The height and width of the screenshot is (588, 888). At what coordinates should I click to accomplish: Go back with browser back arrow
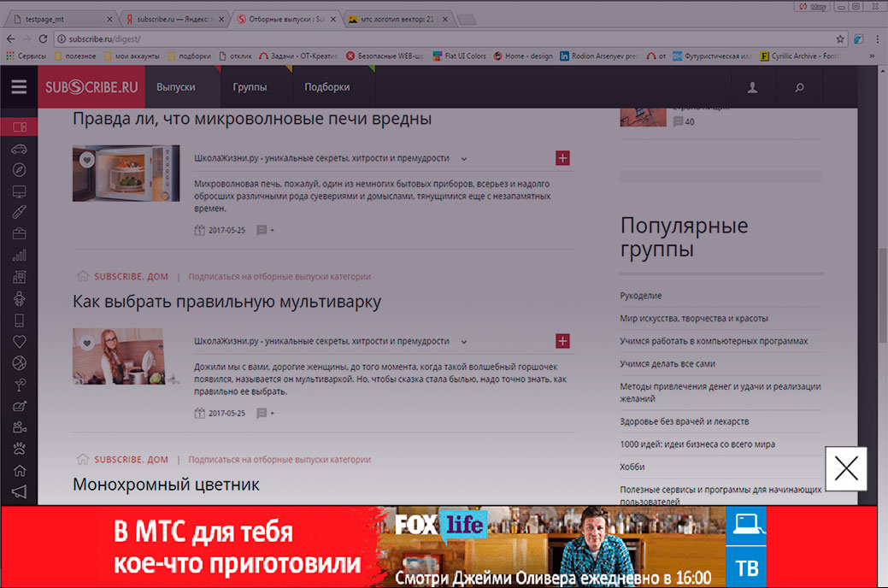pyautogui.click(x=11, y=39)
